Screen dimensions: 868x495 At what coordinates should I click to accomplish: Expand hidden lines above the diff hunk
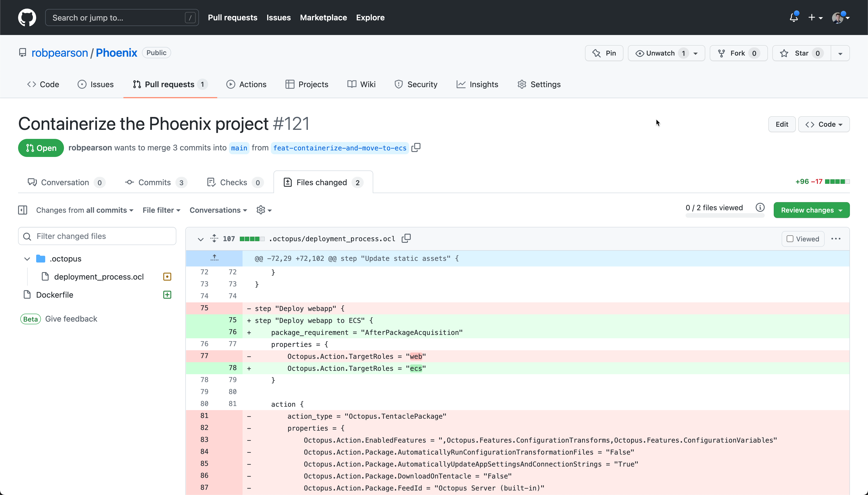pos(214,258)
